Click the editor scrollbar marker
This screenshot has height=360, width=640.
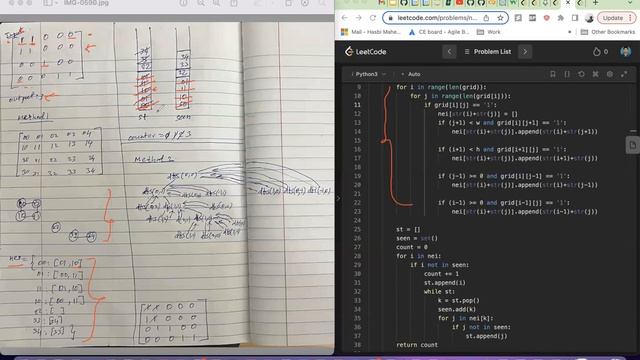pyautogui.click(x=633, y=131)
